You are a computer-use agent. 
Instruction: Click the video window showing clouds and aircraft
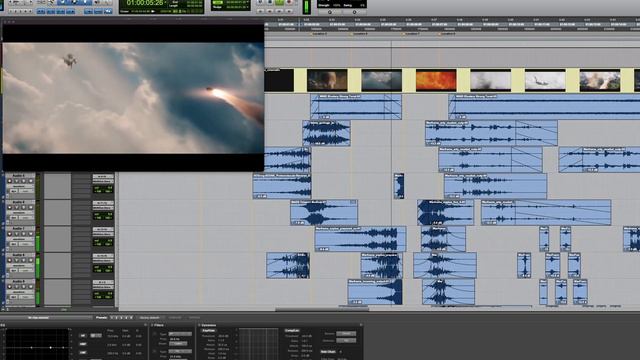click(x=133, y=98)
